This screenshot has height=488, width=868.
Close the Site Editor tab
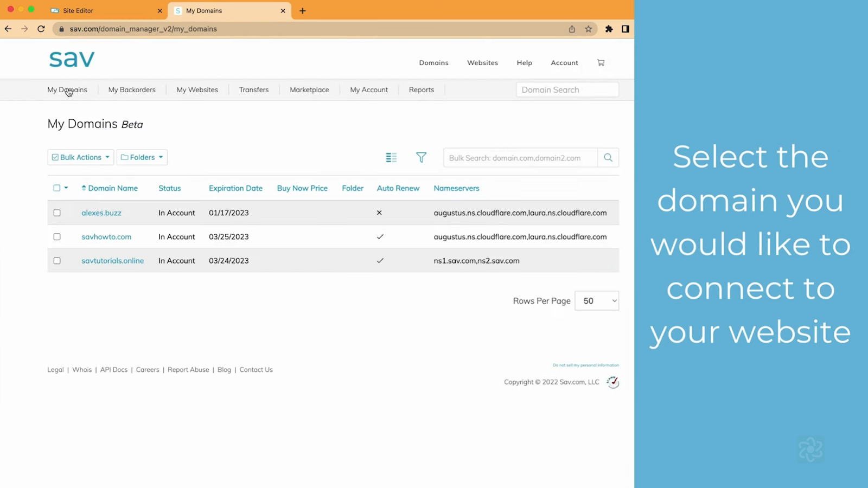159,11
